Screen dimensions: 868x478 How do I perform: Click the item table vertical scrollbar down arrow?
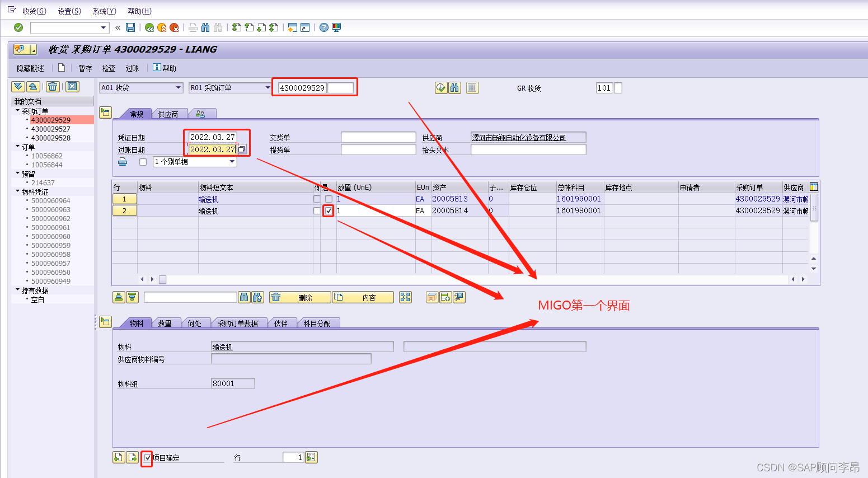(x=814, y=269)
